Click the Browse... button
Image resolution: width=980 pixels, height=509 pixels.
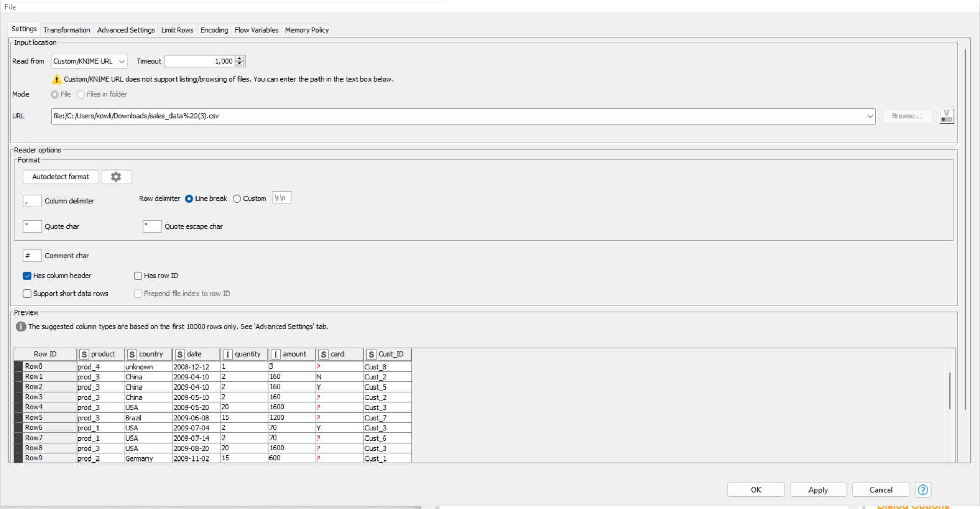click(907, 116)
